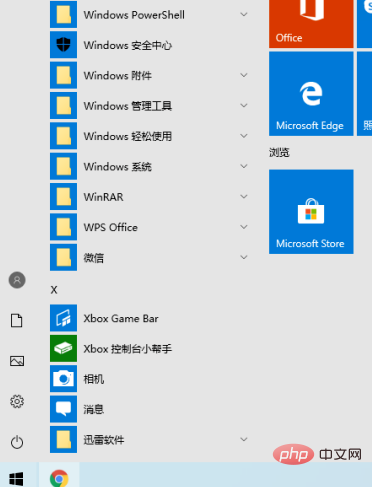Select the Windows 安全中心 label
The width and height of the screenshot is (372, 487).
pos(128,45)
